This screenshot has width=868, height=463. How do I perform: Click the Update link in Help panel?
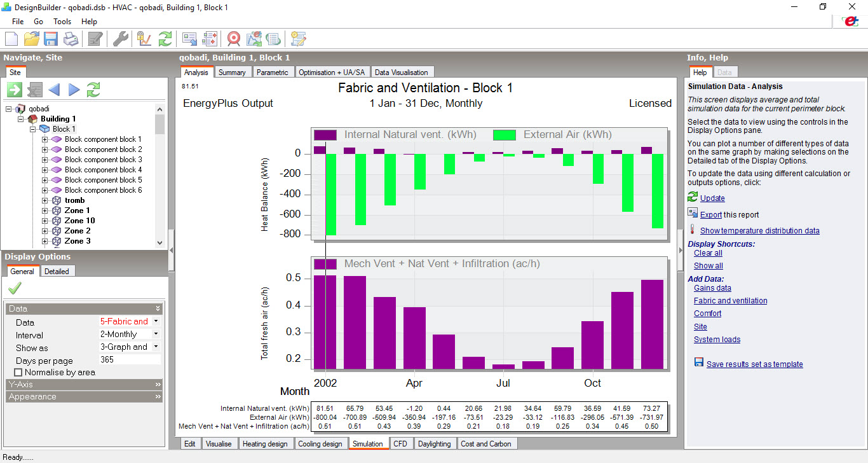coord(712,198)
